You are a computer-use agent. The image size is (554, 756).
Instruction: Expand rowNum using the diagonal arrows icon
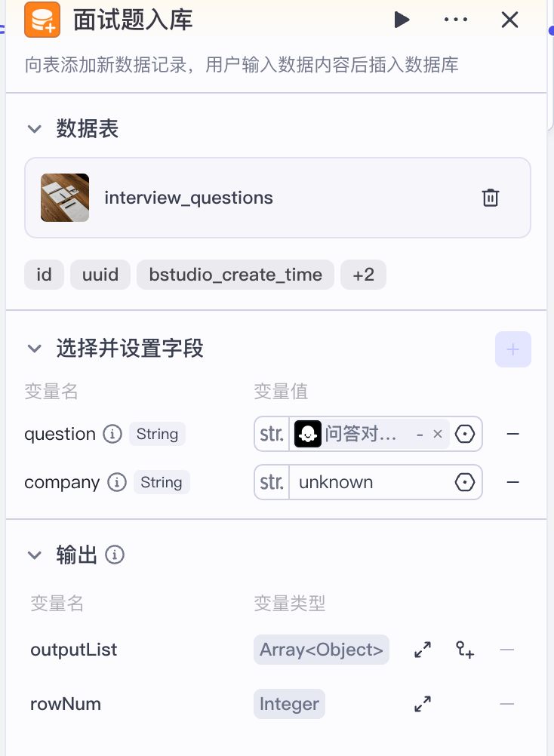coord(422,704)
